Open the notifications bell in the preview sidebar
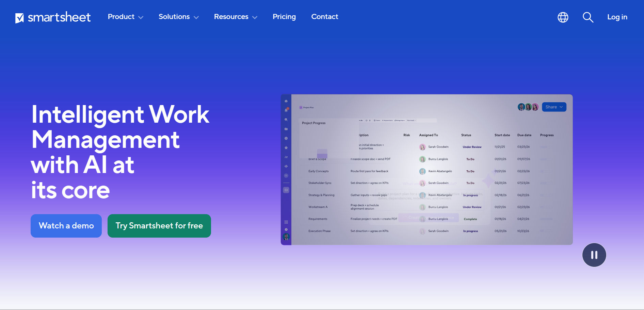 286,110
